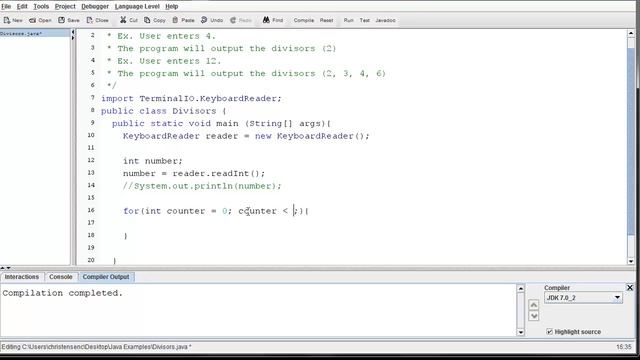
Task: Open the Tools menu
Action: click(x=41, y=7)
